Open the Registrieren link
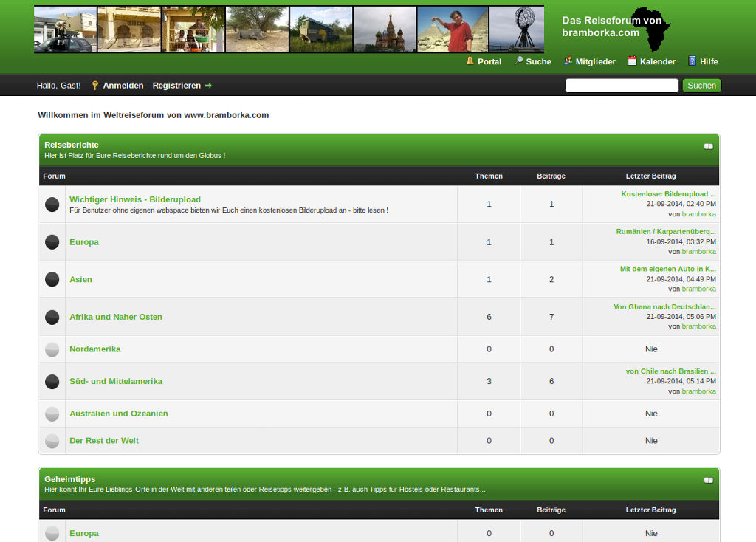Image resolution: width=756 pixels, height=542 pixels. click(x=176, y=86)
